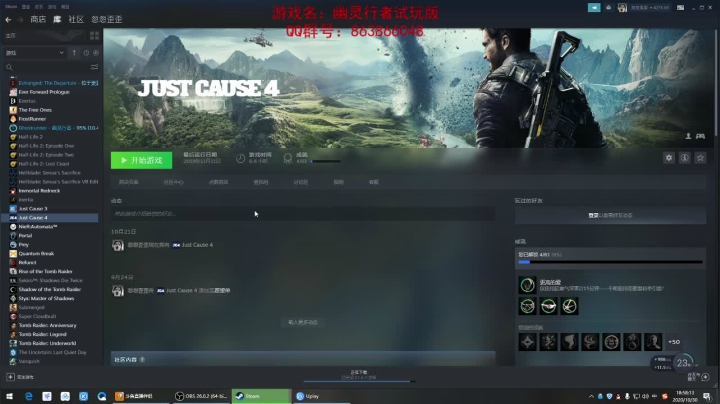The height and width of the screenshot is (404, 720).
Task: Open the 库 library tab
Action: tap(57, 19)
